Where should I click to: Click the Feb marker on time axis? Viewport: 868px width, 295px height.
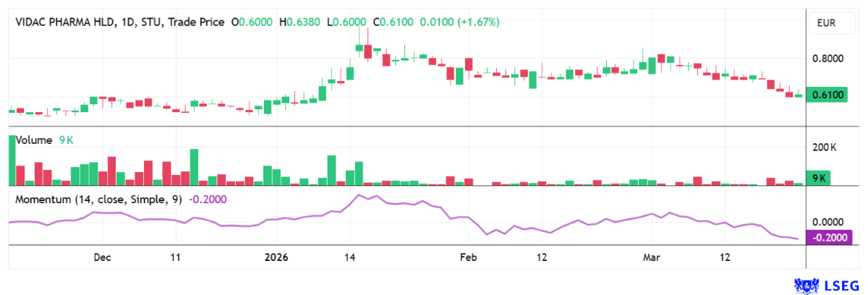coord(469,257)
